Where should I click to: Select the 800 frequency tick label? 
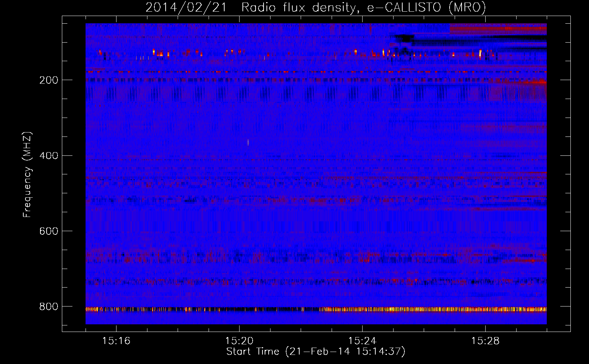[x=48, y=307]
